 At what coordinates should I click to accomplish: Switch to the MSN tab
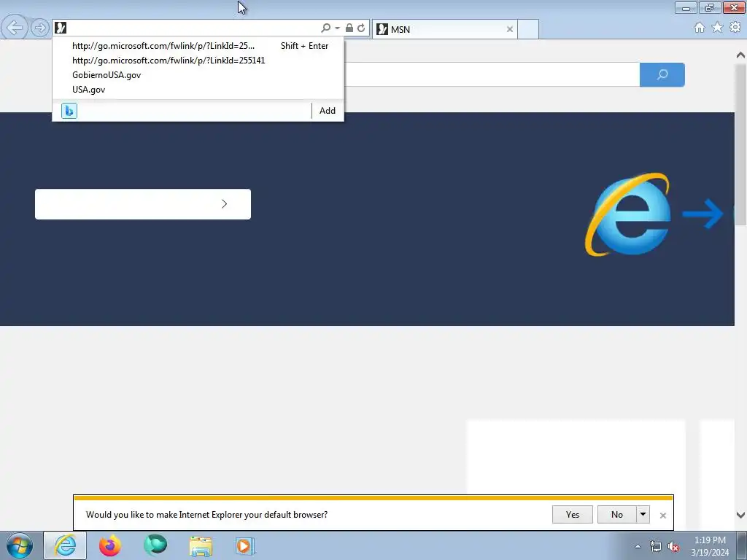[444, 29]
